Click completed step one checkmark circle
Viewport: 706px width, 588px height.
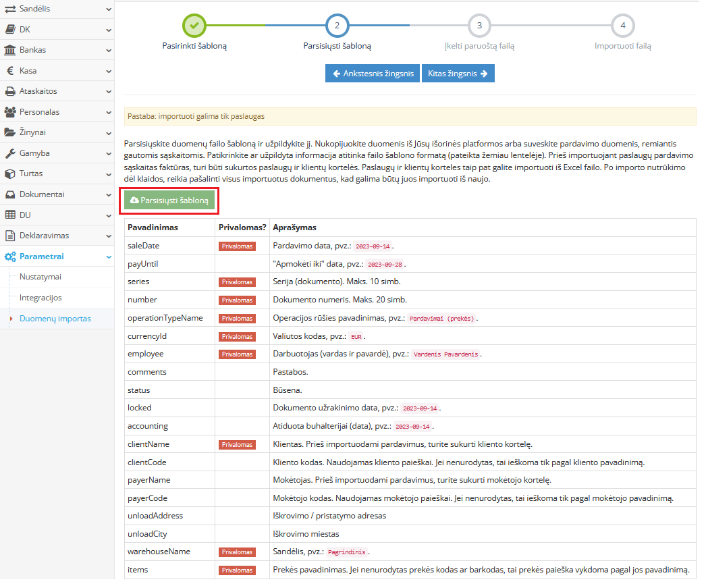click(x=194, y=26)
